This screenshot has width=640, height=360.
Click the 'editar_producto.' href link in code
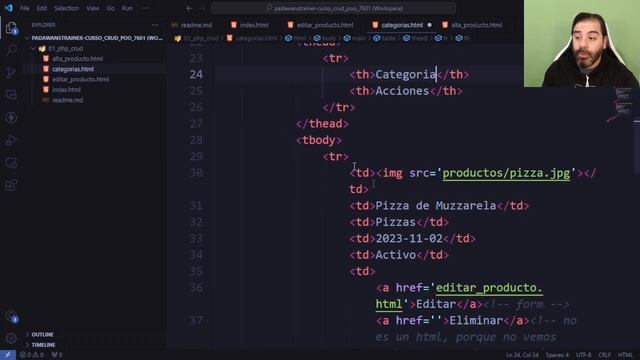(489, 288)
